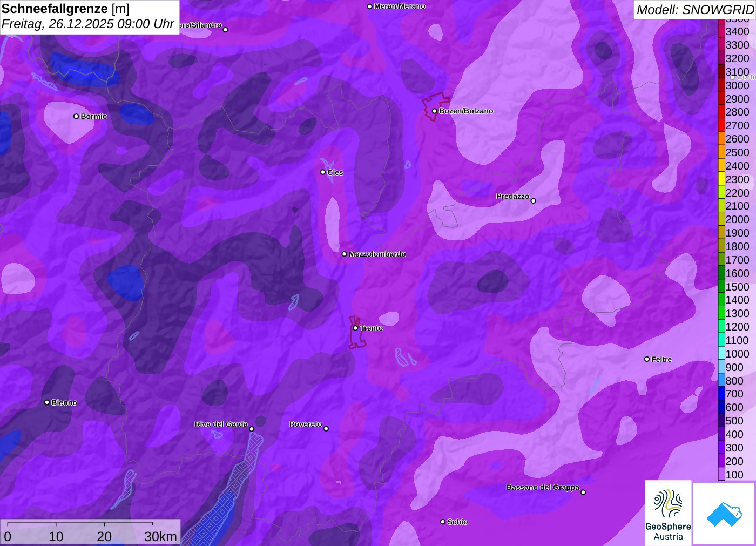Click the Feltre location marker
This screenshot has height=546, width=756.
647,359
